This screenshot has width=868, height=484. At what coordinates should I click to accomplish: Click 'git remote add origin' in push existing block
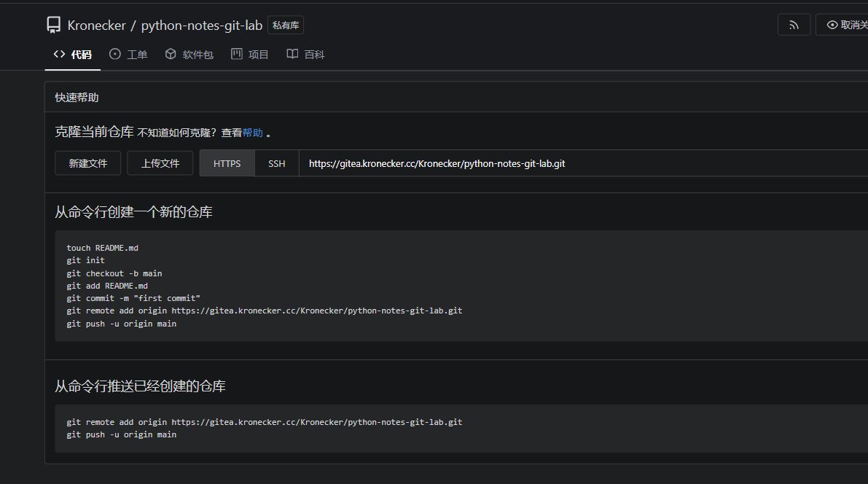265,422
